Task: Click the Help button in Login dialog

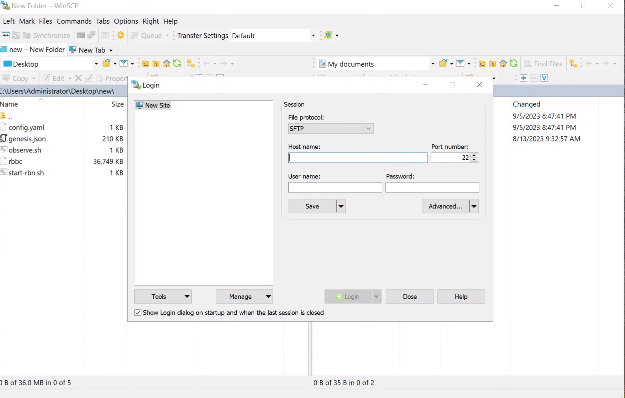Action: point(461,296)
